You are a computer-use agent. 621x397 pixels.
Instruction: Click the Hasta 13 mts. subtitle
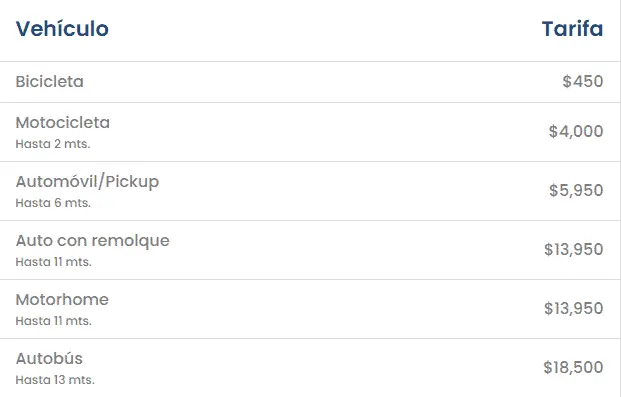55,380
